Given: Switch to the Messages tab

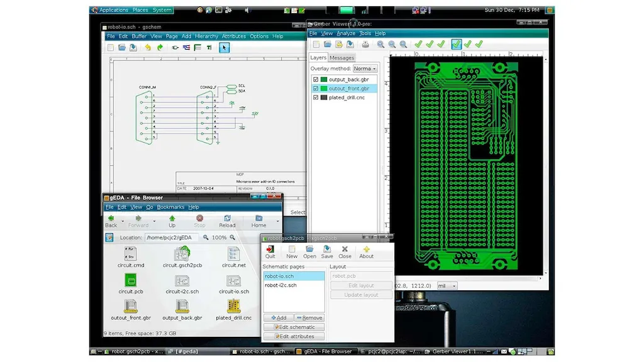Looking at the screenshot, I should point(341,58).
